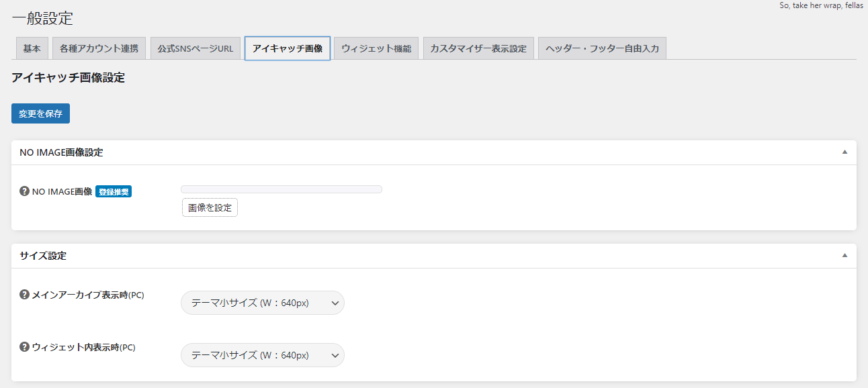Click help icon next to メインアーカイブ表示時(PC)

point(25,295)
